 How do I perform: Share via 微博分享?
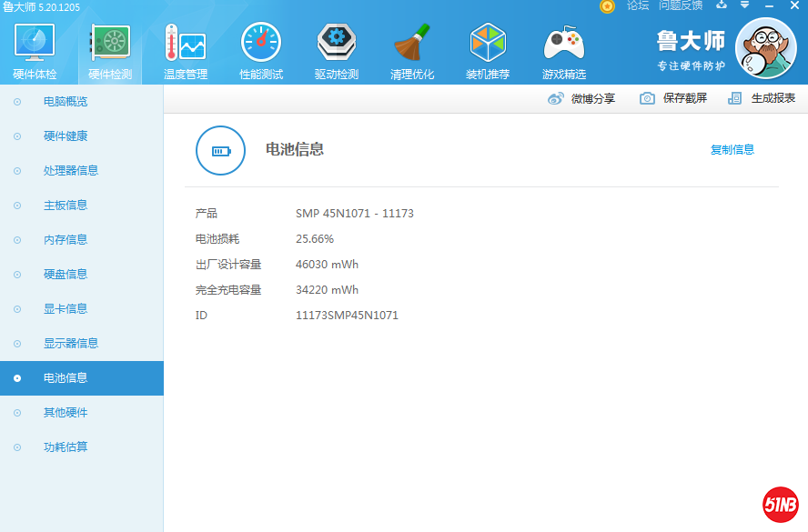[x=581, y=98]
